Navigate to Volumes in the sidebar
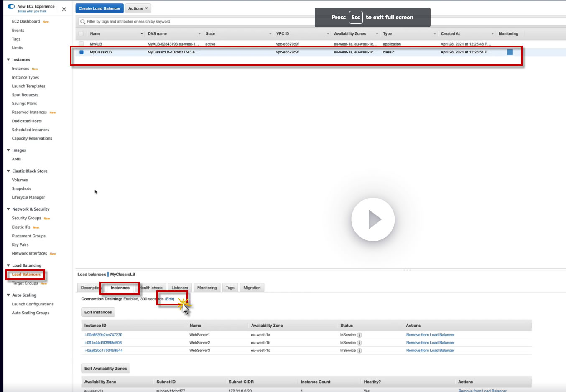 click(x=20, y=180)
